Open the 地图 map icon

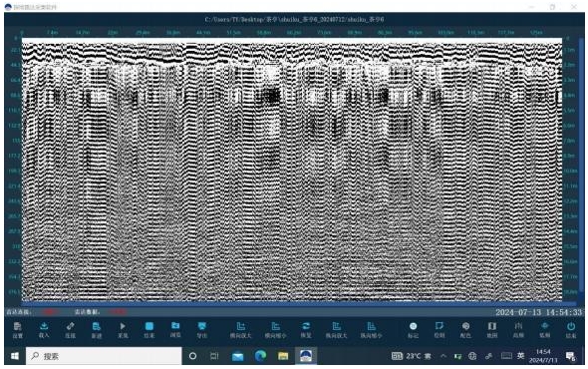[x=492, y=329]
